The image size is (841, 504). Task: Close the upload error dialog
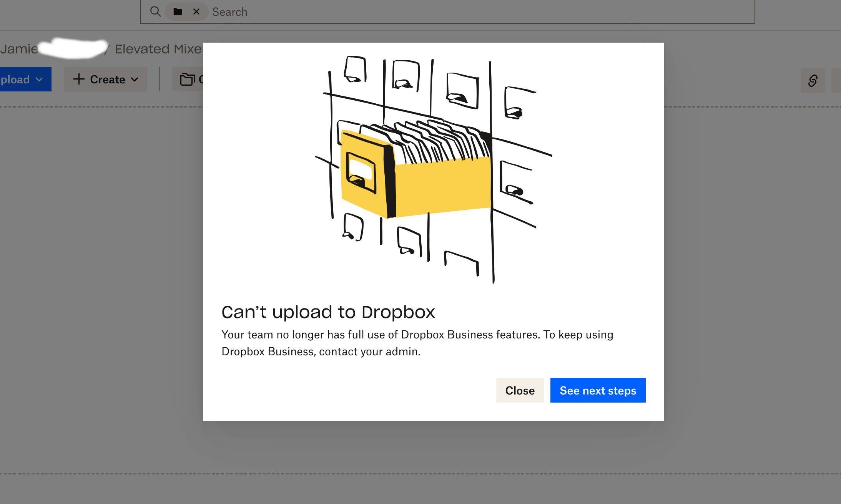(520, 390)
